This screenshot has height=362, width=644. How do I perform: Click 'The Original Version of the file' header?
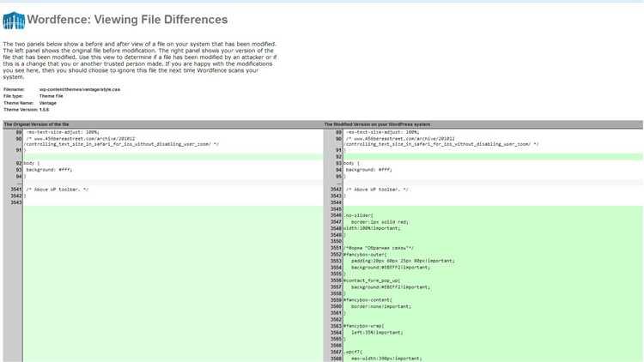coord(36,124)
